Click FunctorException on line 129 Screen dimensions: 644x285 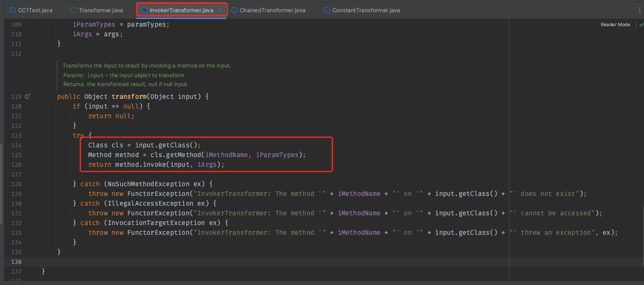[x=158, y=194]
